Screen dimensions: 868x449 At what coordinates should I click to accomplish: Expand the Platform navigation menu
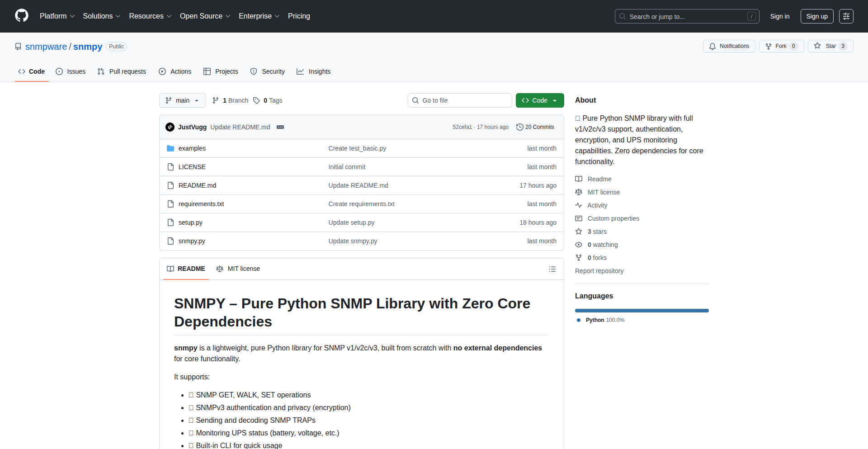(57, 16)
